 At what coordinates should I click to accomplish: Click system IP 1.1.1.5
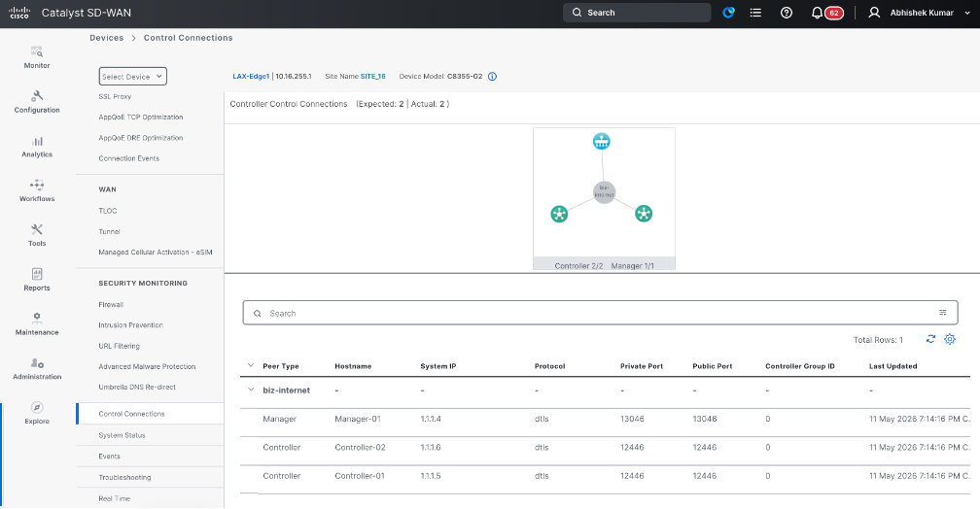pos(431,476)
